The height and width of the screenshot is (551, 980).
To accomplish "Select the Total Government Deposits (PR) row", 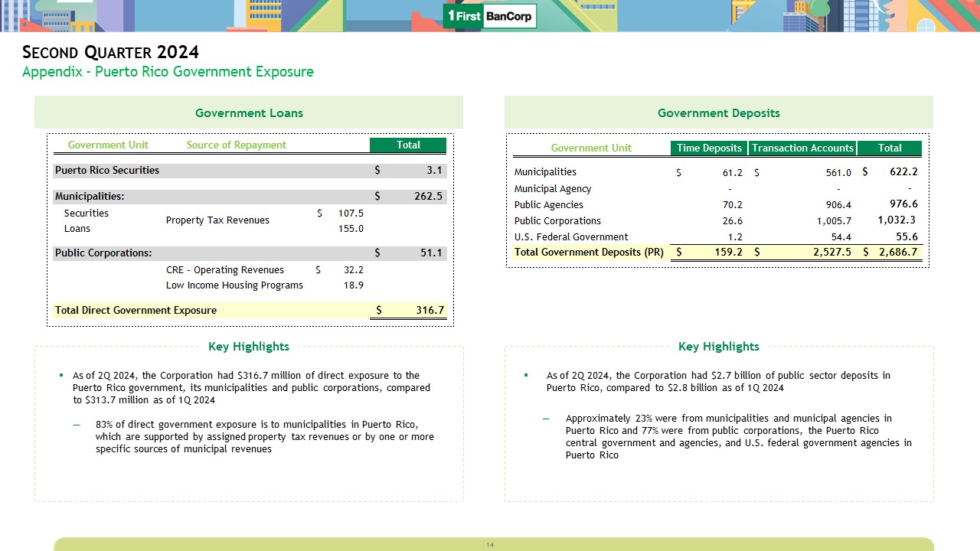I will click(589, 252).
